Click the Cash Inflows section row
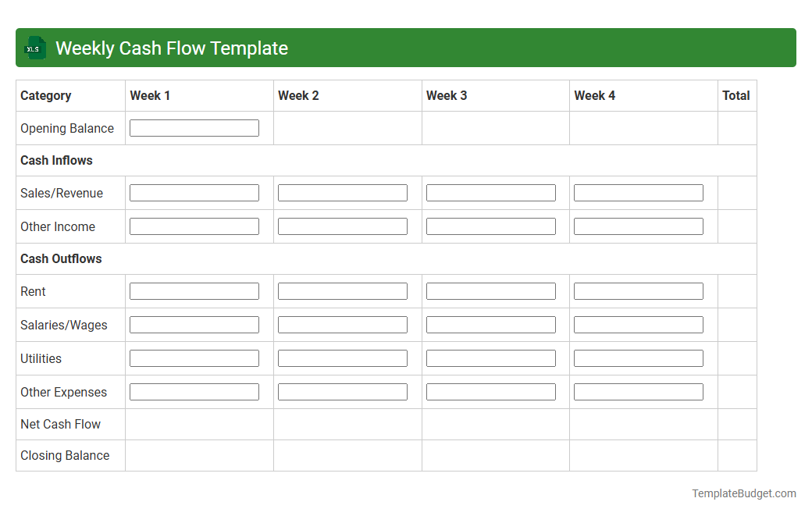This screenshot has height=516, width=812. pyautogui.click(x=56, y=160)
